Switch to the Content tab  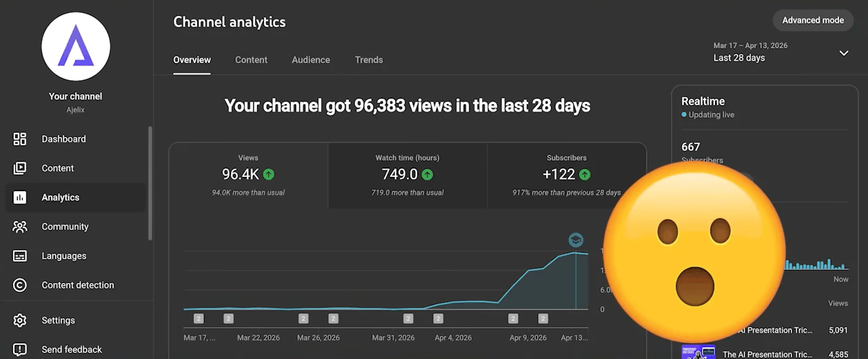pyautogui.click(x=251, y=60)
